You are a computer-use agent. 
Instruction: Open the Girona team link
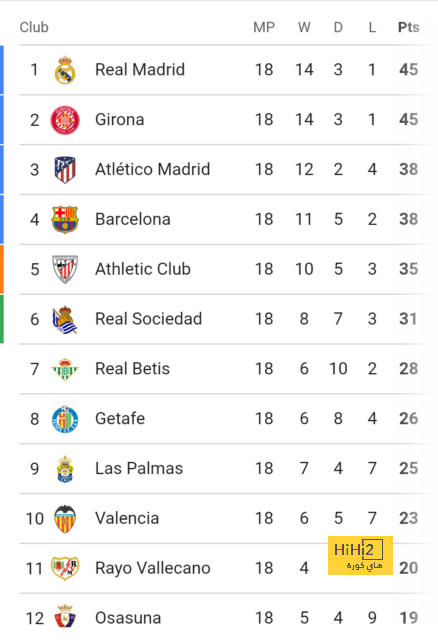pyautogui.click(x=120, y=120)
